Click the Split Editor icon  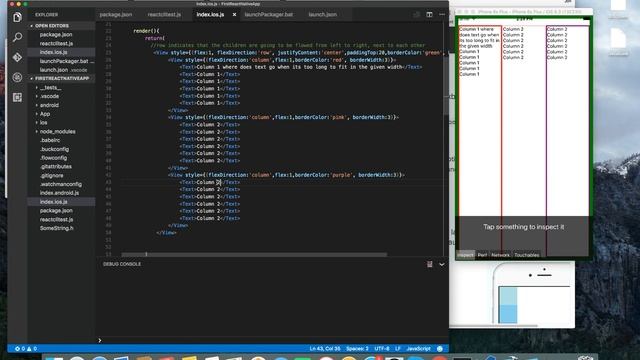point(429,15)
